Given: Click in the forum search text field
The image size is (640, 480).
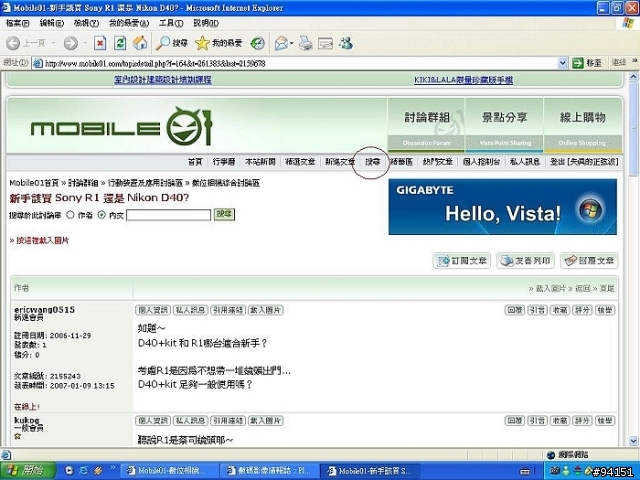Looking at the screenshot, I should pyautogui.click(x=169, y=215).
